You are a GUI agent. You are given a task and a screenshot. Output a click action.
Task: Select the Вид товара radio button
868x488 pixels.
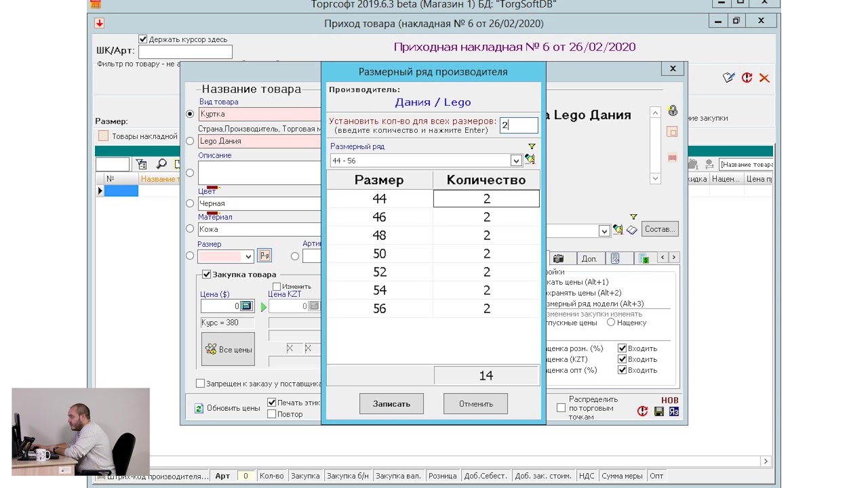click(x=190, y=114)
